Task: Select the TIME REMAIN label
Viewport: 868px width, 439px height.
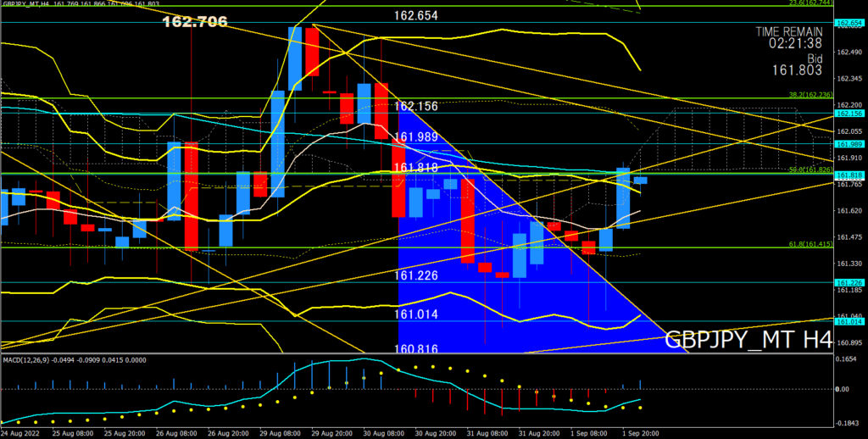Action: (789, 32)
